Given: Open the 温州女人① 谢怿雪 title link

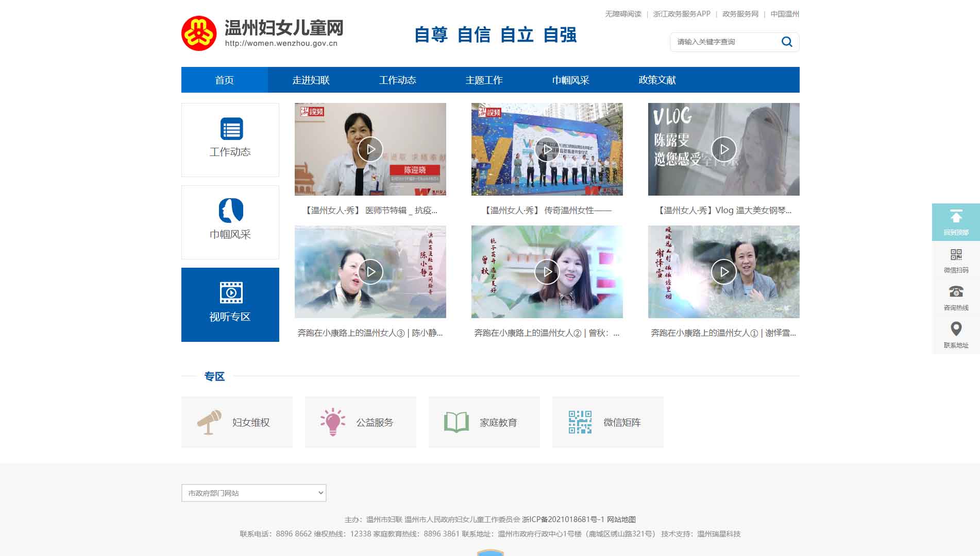Looking at the screenshot, I should 724,333.
